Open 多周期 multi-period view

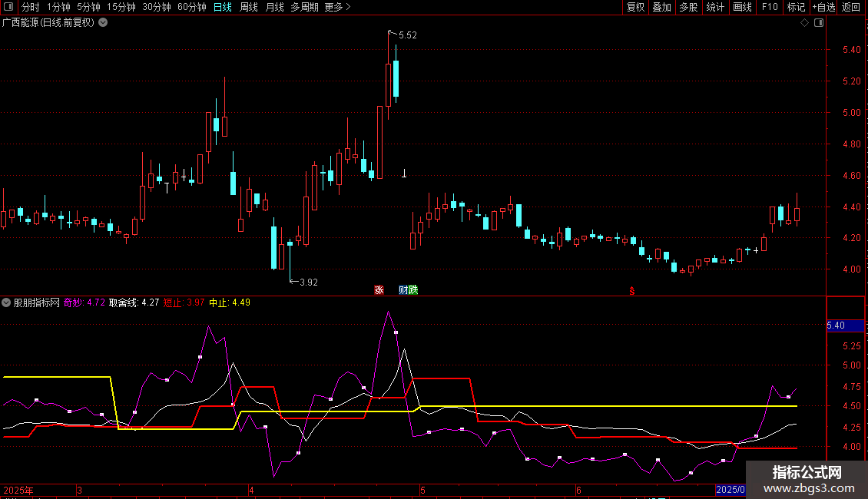tap(304, 7)
